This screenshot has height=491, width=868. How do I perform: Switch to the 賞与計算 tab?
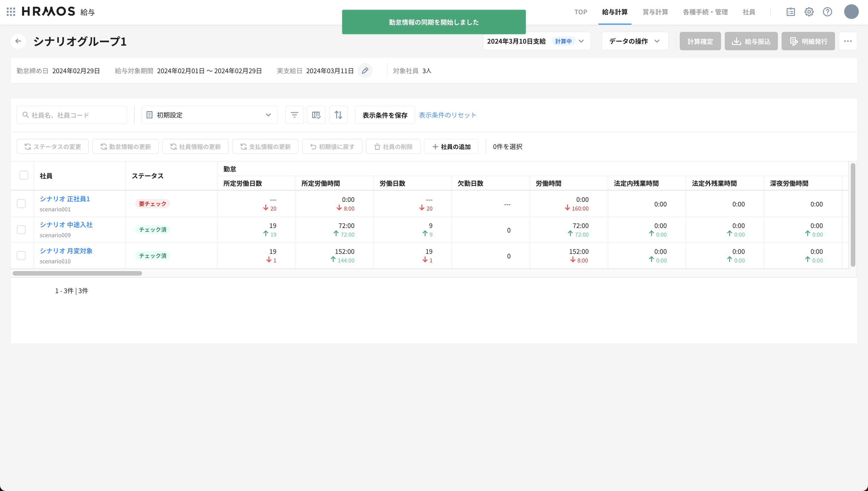tap(655, 12)
